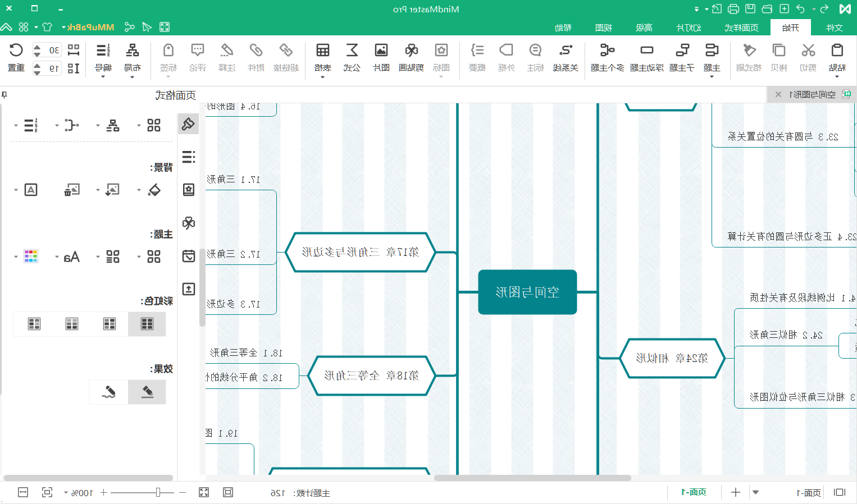This screenshot has height=504, width=857.
Task: Click the open-folder icon in title bar
Action: coord(767,9)
